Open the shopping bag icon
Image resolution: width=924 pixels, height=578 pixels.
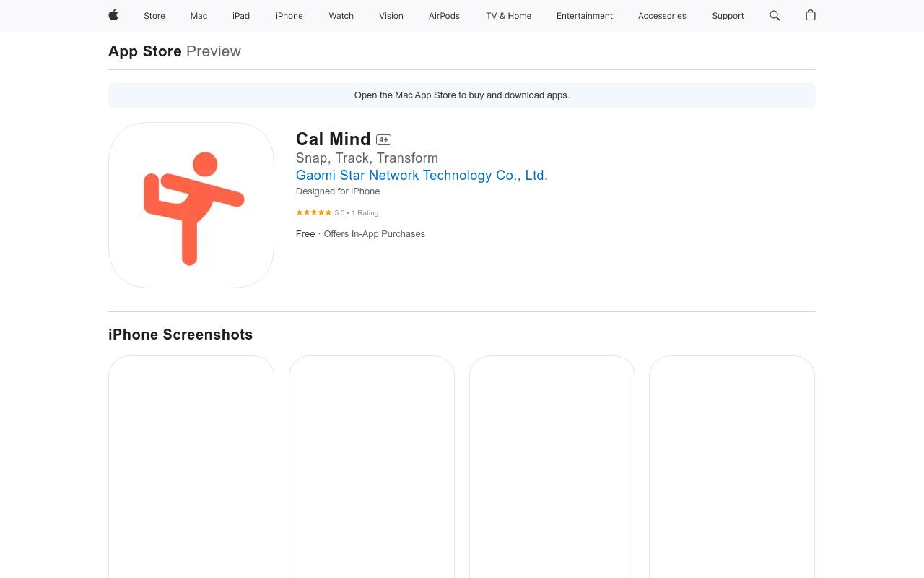(811, 15)
